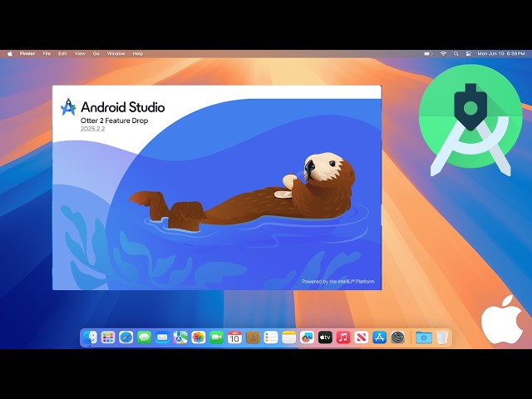Viewport: 532px width, 399px height.
Task: Open the Apple menu
Action: (10, 53)
